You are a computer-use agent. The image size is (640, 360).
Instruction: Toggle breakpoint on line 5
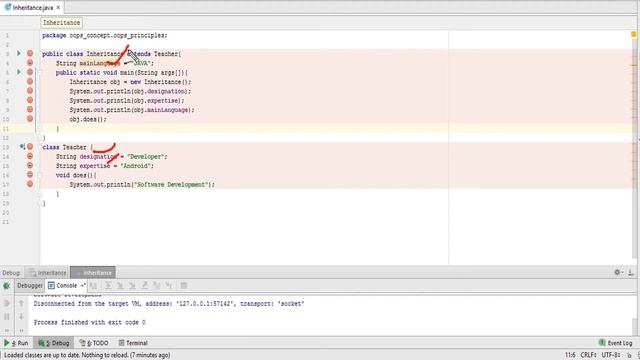click(30, 72)
